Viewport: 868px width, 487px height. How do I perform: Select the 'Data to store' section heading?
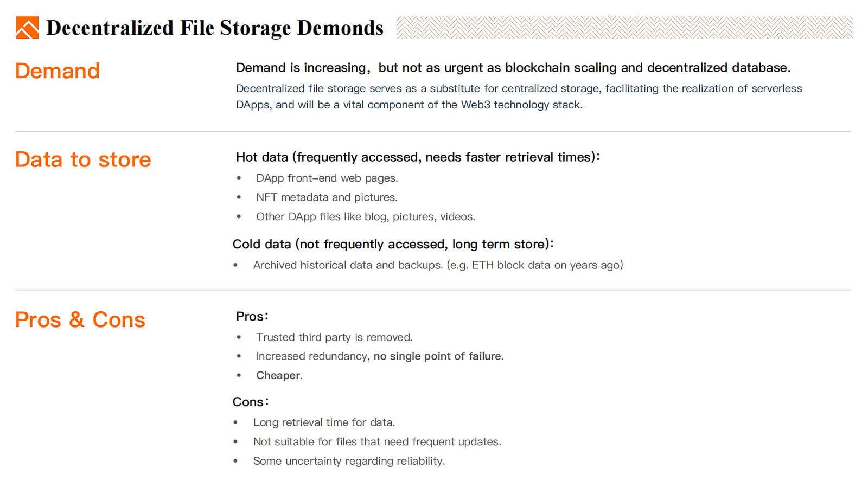tap(83, 159)
